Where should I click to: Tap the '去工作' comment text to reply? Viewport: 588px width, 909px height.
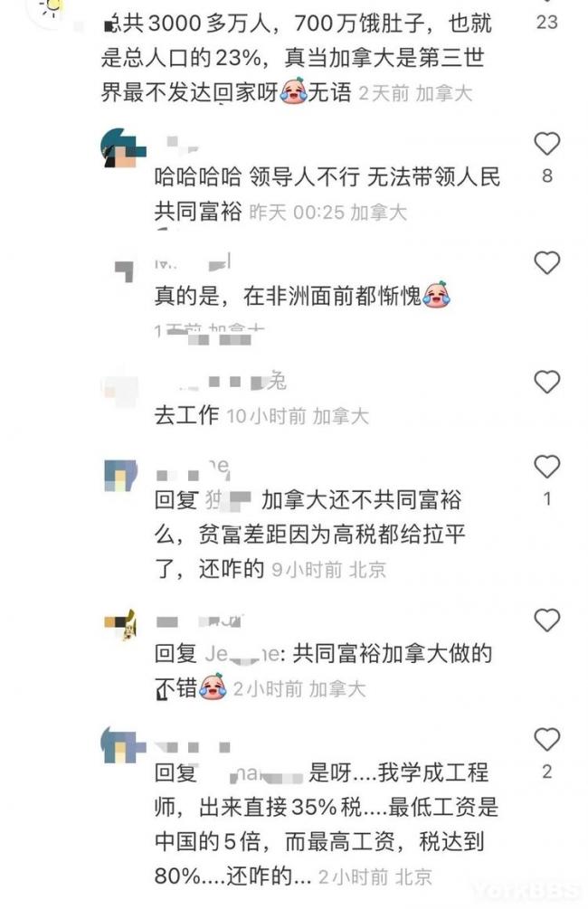click(186, 415)
